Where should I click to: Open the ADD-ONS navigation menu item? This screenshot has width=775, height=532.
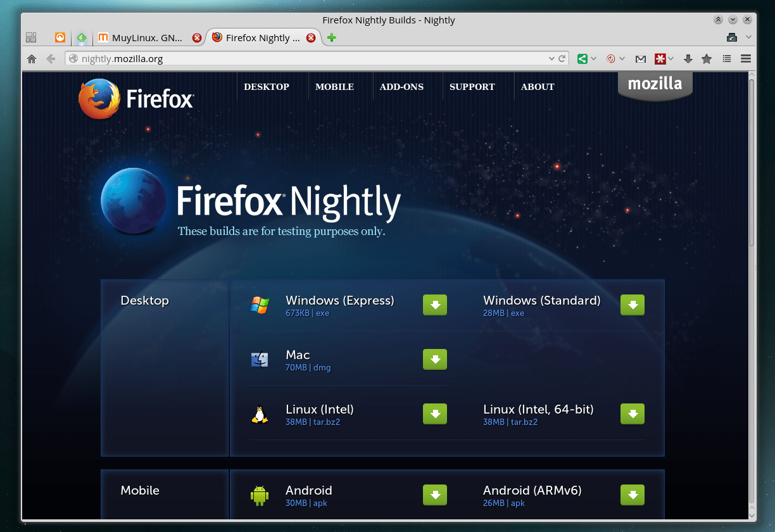[401, 87]
